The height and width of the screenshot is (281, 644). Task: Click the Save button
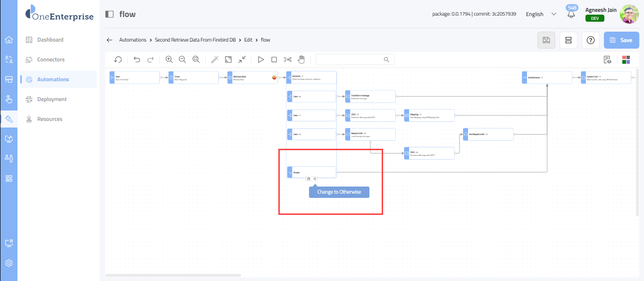coord(621,40)
